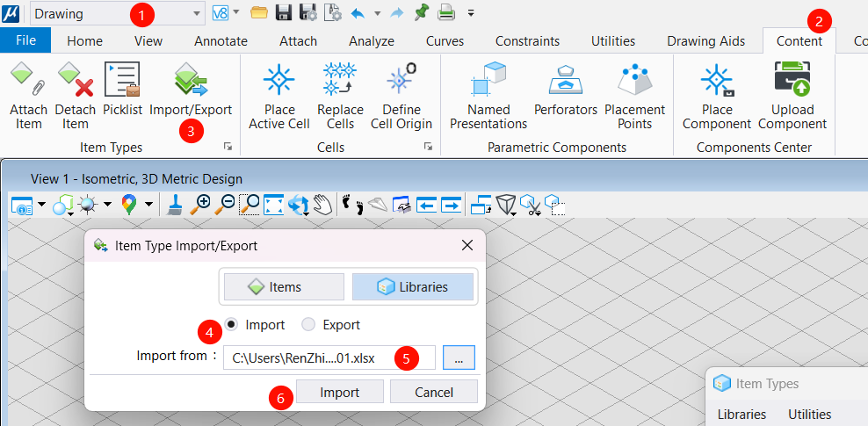Select the Pan View hand tool
Viewport: 868px width, 426px height.
pos(322,205)
